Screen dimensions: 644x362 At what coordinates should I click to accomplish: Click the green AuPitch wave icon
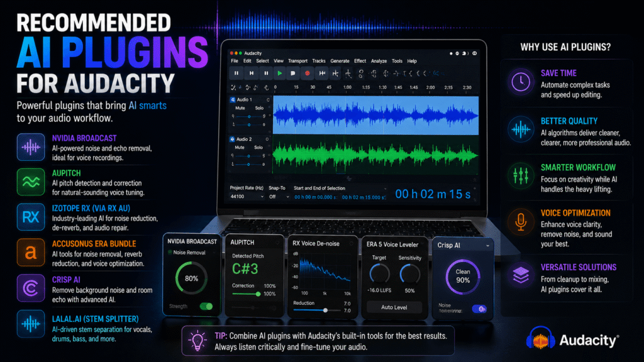coord(31,182)
